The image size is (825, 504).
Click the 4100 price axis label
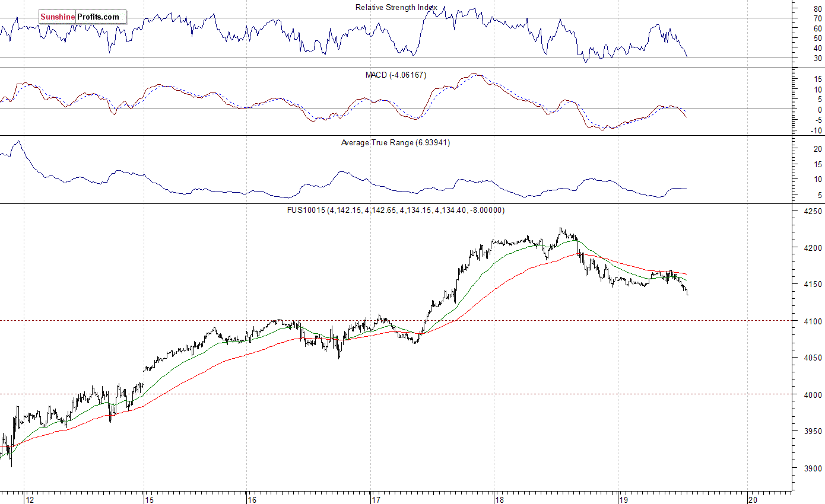click(813, 321)
